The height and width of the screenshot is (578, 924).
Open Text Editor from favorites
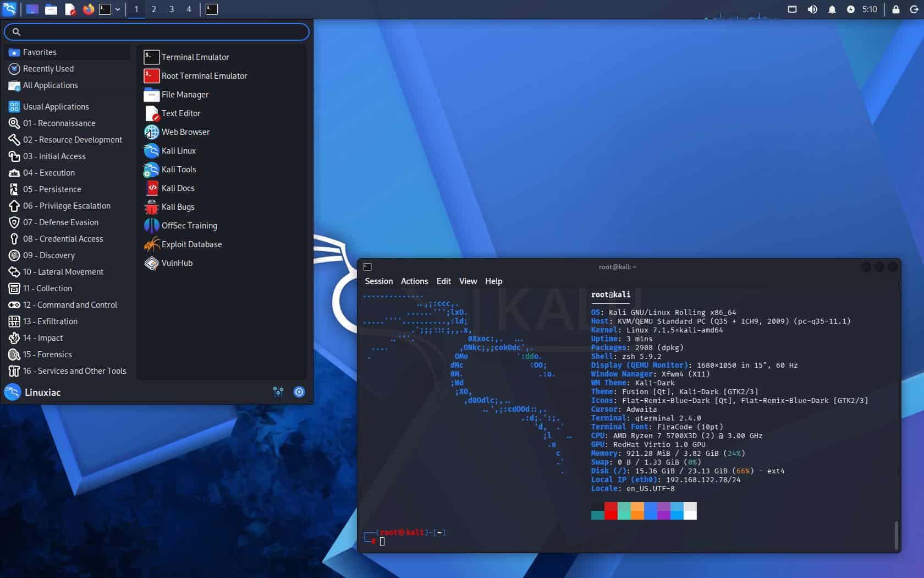click(222, 113)
